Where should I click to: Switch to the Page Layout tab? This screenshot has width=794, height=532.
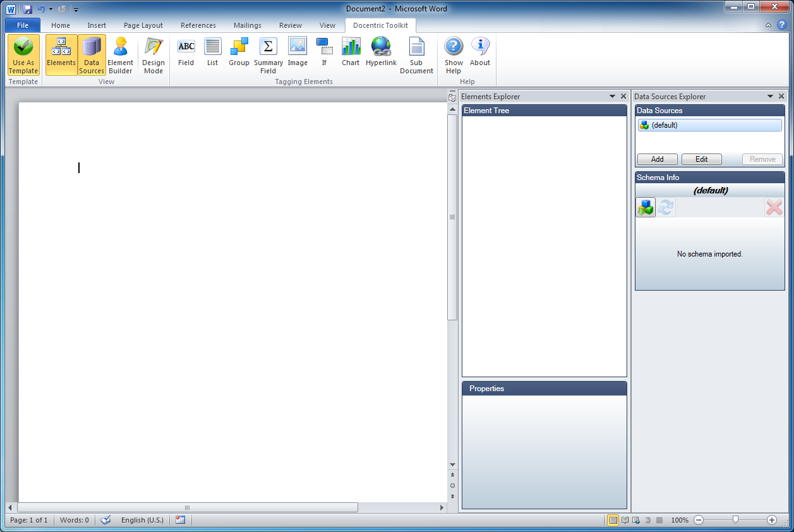pyautogui.click(x=143, y=25)
